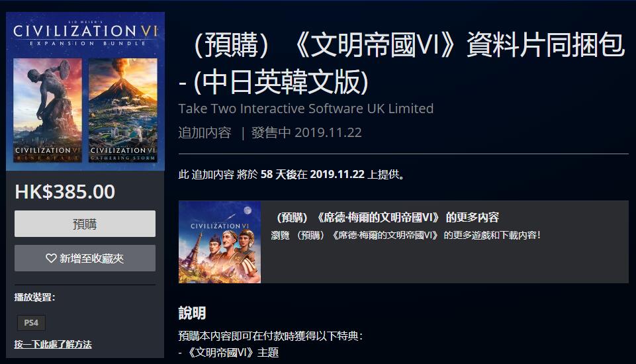Click the Civilization VI Expansion Bundle logo

(85, 33)
